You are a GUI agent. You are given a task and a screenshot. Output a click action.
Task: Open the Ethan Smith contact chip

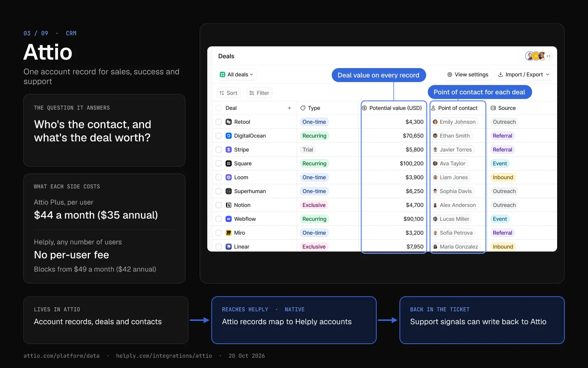tap(451, 136)
